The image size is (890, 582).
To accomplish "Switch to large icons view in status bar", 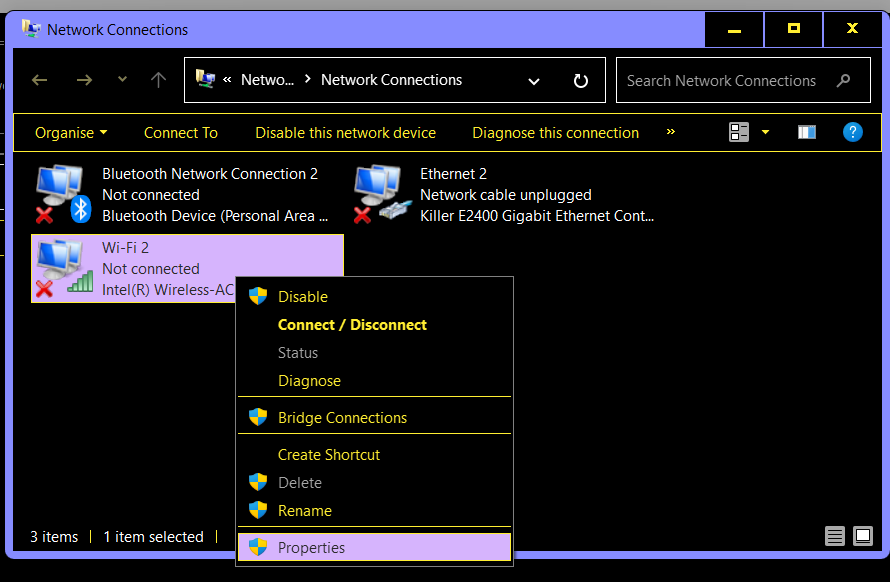I will point(861,536).
